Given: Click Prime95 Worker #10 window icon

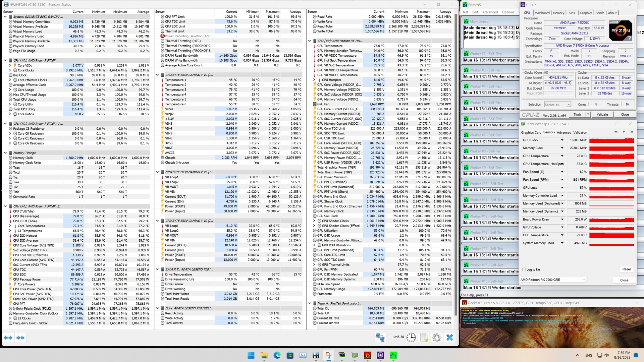Looking at the screenshot, I should [x=466, y=184].
